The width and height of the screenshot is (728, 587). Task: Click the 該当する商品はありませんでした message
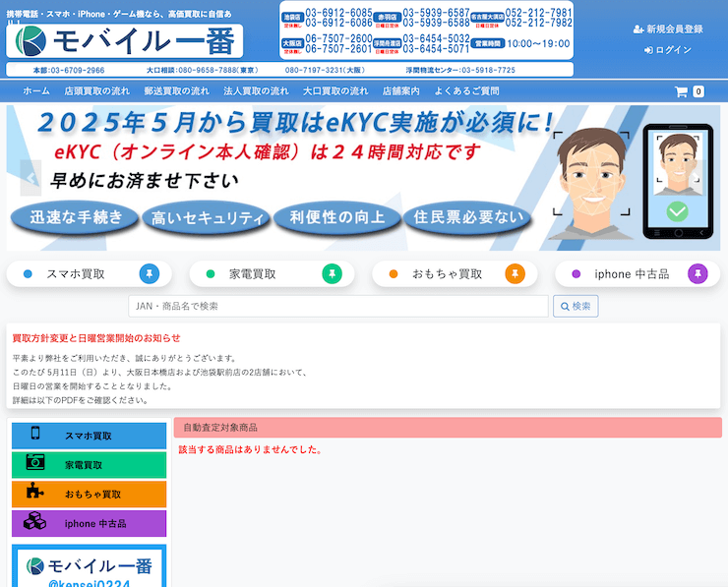[x=251, y=449]
